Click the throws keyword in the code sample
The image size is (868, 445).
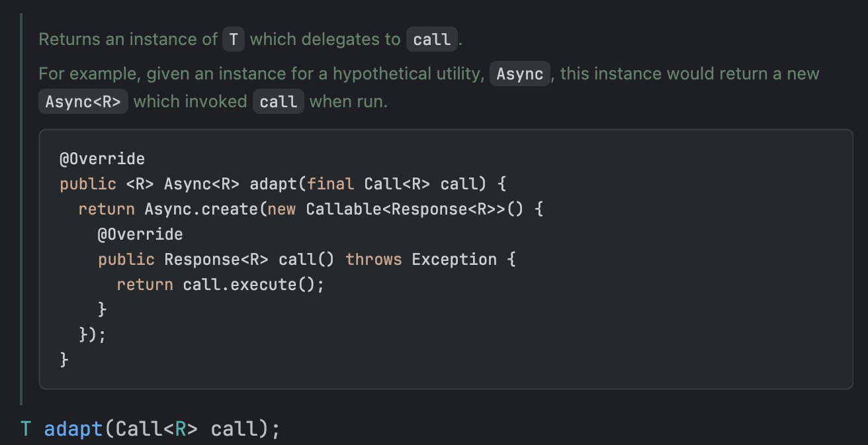[x=373, y=260]
